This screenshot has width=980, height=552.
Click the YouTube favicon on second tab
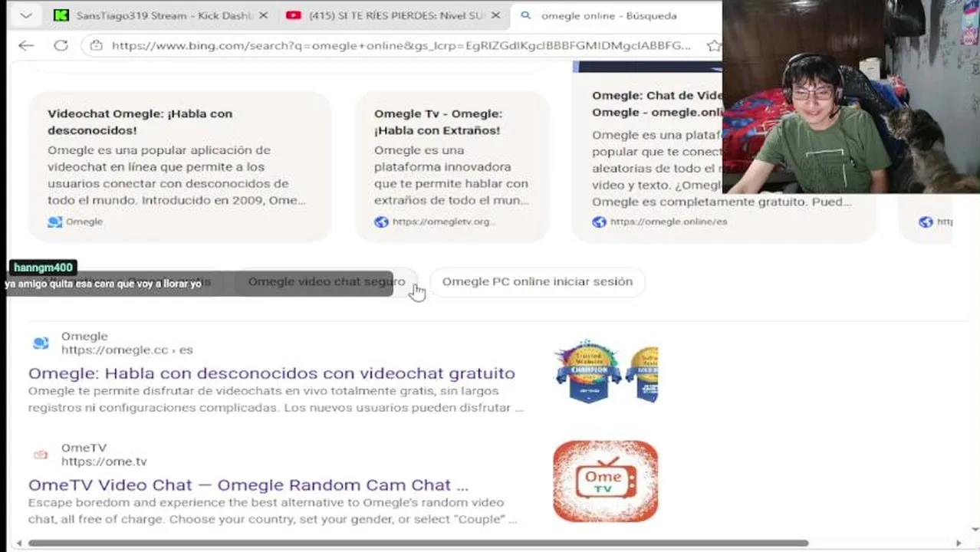pos(293,15)
